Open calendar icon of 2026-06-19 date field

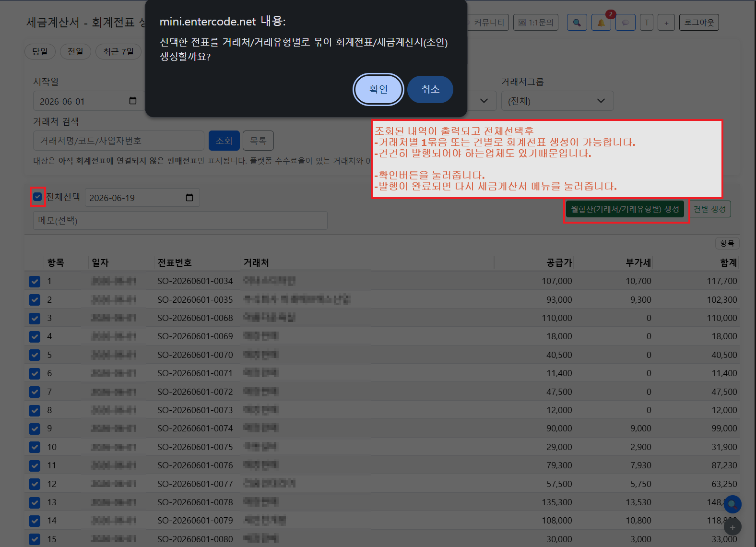coord(189,198)
